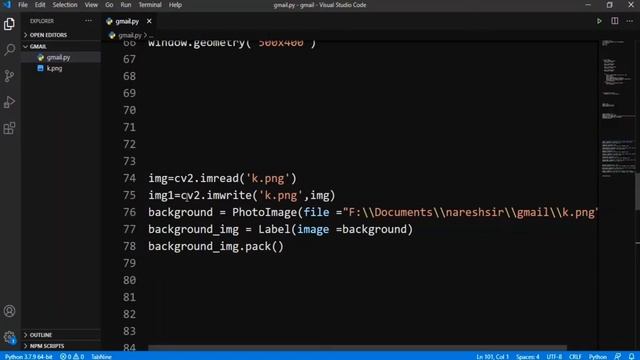
Task: Open the notifications bell in status bar
Action: point(631,356)
